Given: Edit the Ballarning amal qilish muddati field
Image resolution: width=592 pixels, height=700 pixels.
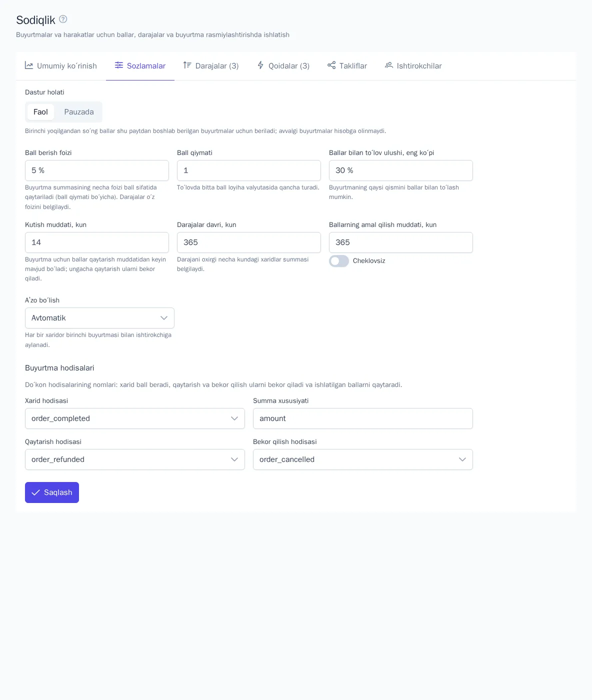Looking at the screenshot, I should (x=401, y=242).
